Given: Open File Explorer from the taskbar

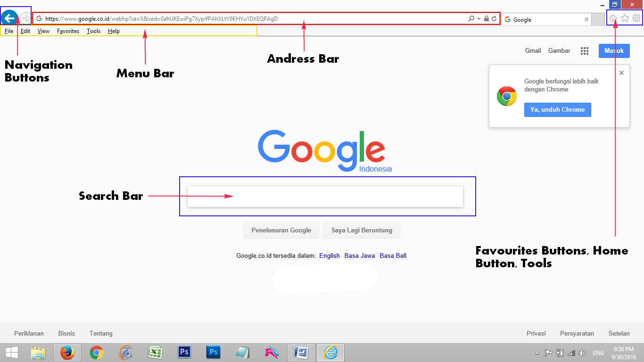Looking at the screenshot, I should point(38,353).
